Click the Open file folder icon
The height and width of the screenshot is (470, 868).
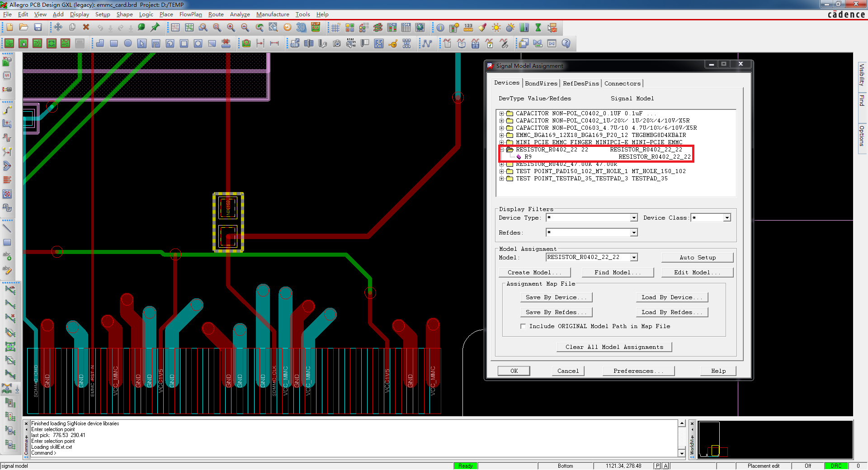click(x=24, y=28)
